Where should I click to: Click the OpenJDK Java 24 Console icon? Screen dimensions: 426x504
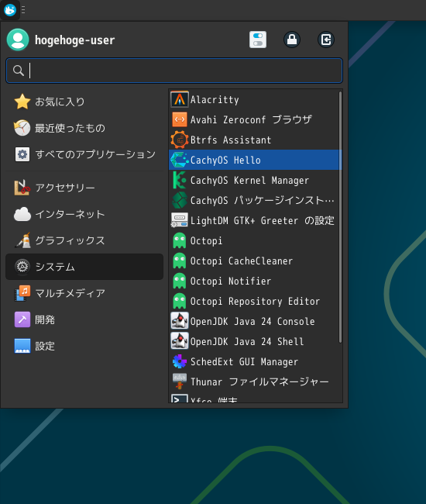[x=180, y=321]
